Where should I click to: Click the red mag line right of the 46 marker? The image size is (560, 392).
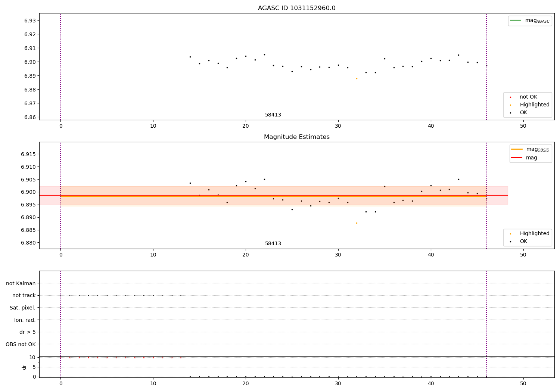[497, 195]
